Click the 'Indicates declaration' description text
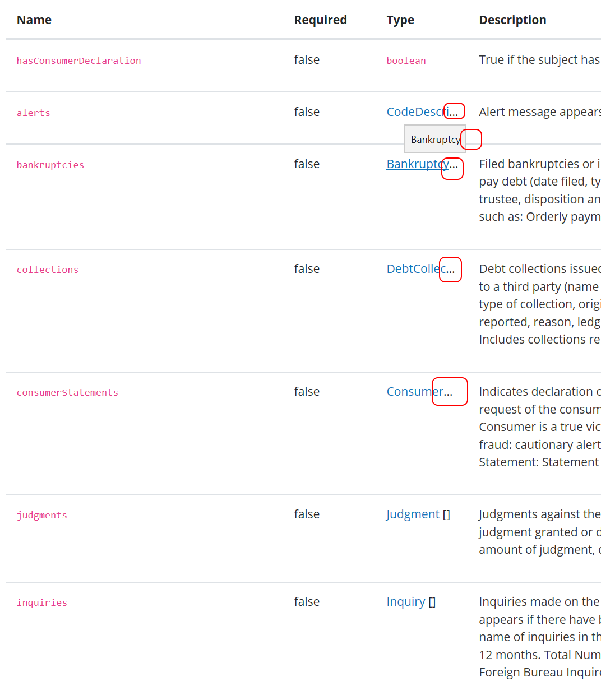 540,427
